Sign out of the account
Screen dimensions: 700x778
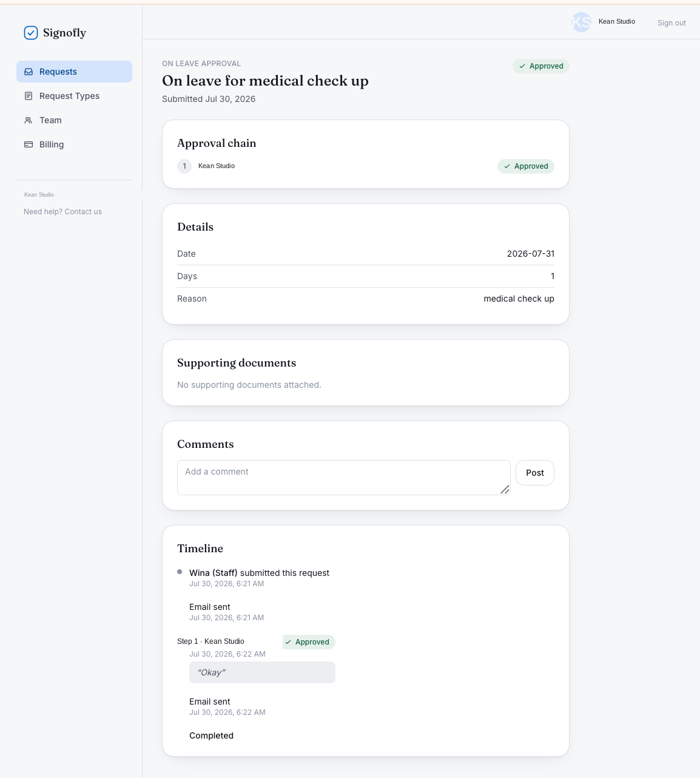[671, 23]
